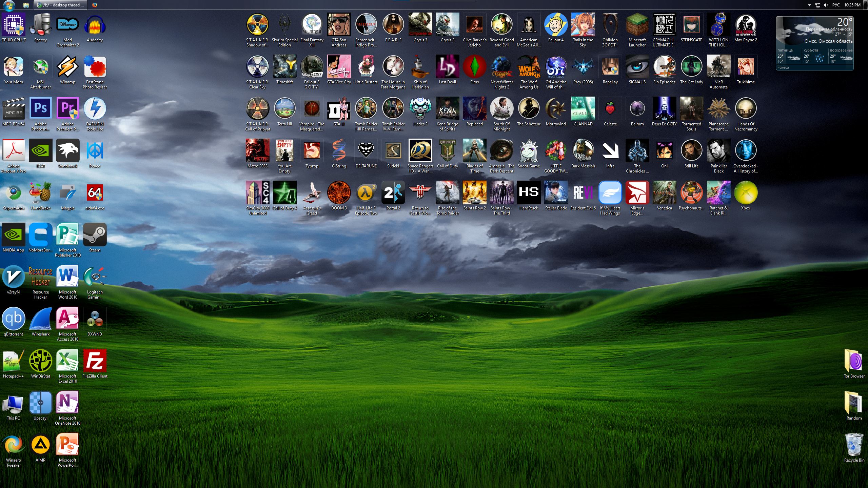The image size is (868, 488).
Task: Show hidden system tray icons
Action: [x=809, y=5]
